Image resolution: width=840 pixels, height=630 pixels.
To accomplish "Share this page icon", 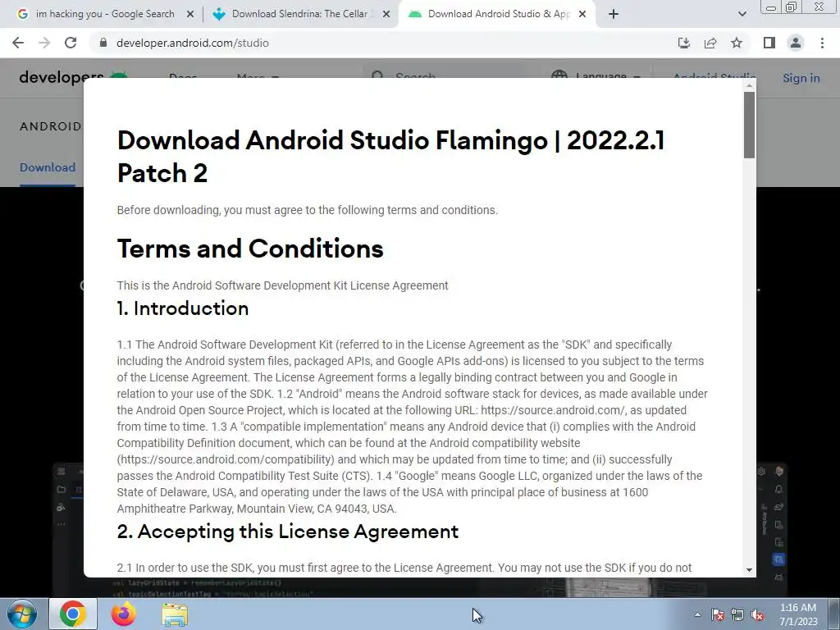I will pos(710,43).
